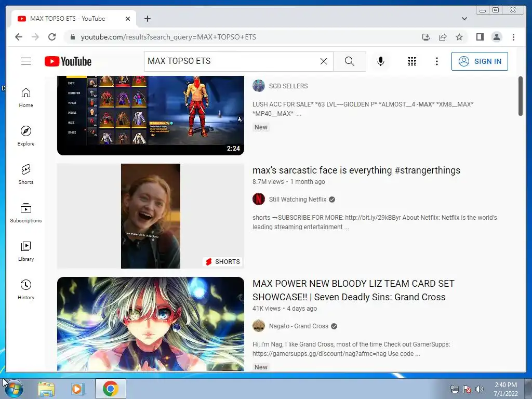Open Nagato - Grand Cross channel

299,326
